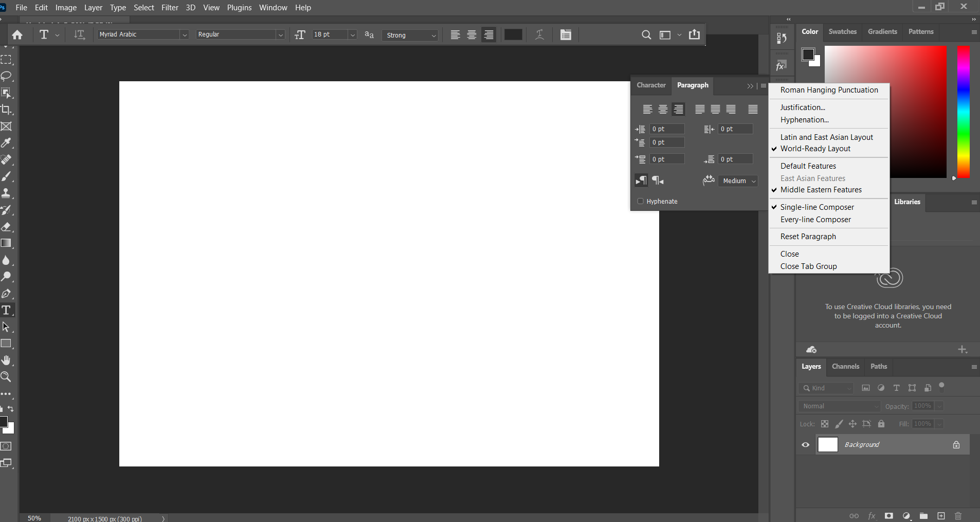The height and width of the screenshot is (522, 980).
Task: Click the text color swatch in options bar
Action: [513, 34]
